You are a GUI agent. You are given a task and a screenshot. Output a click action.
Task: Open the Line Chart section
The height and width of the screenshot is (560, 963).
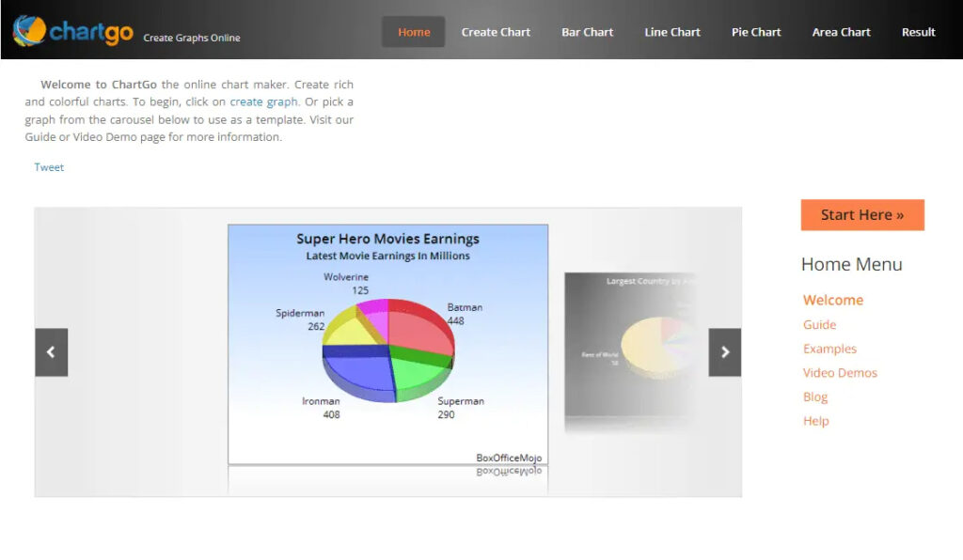[672, 31]
